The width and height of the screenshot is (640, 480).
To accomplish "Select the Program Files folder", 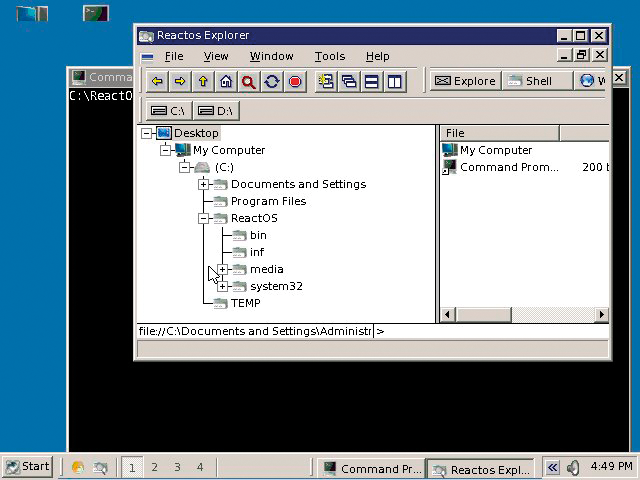I will click(268, 201).
